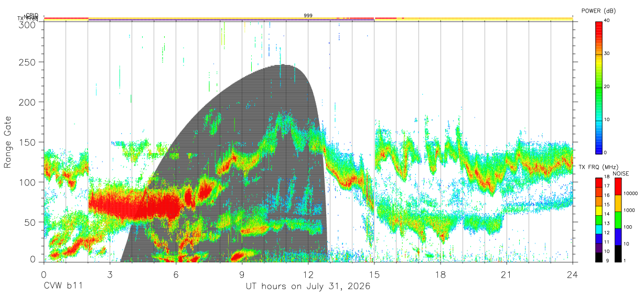Click the power scale tick value 30

[x=608, y=54]
